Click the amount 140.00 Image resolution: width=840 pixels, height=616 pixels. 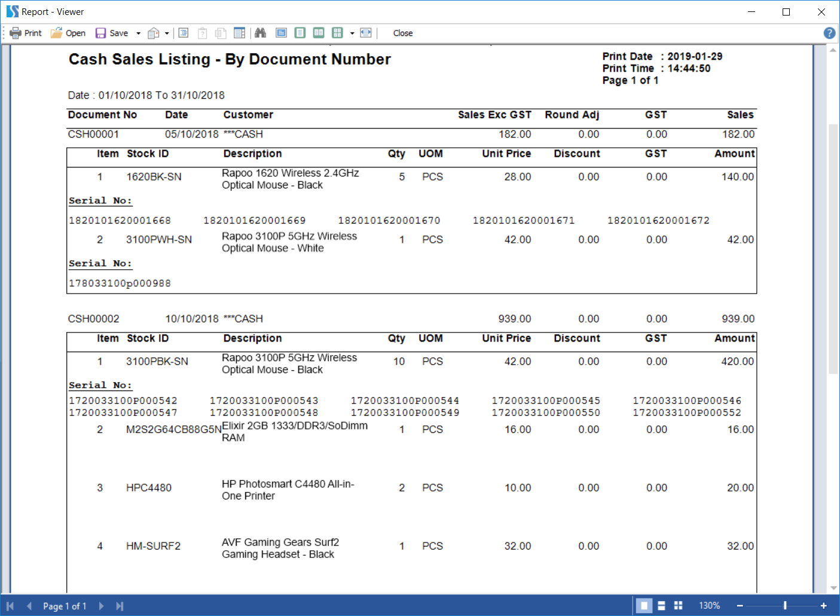click(x=737, y=177)
